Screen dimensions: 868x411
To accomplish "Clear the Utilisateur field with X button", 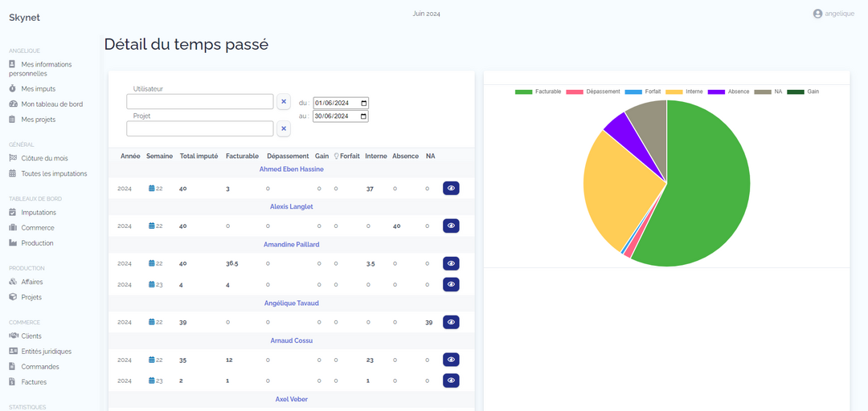I will tap(284, 102).
